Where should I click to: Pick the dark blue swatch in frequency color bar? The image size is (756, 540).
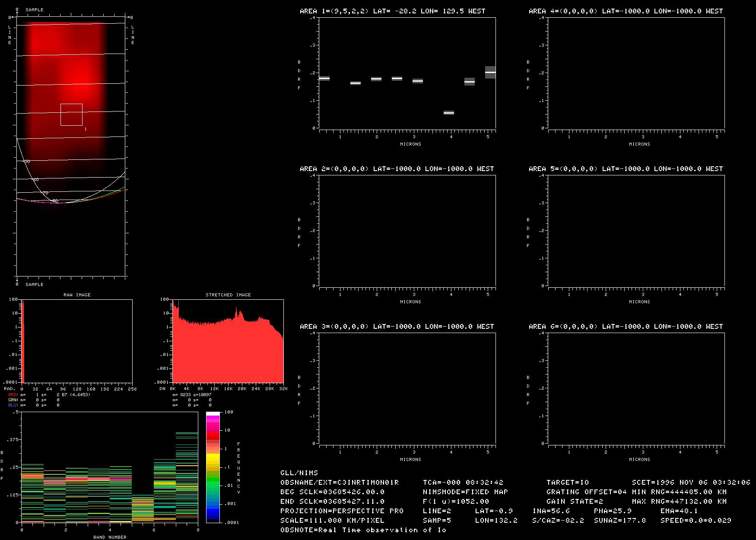coord(213,514)
